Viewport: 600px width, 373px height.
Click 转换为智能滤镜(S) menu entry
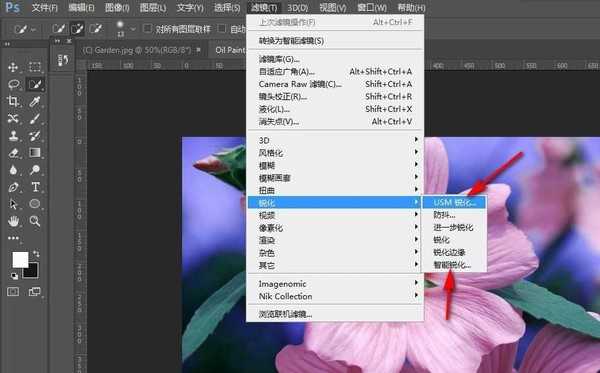point(335,41)
